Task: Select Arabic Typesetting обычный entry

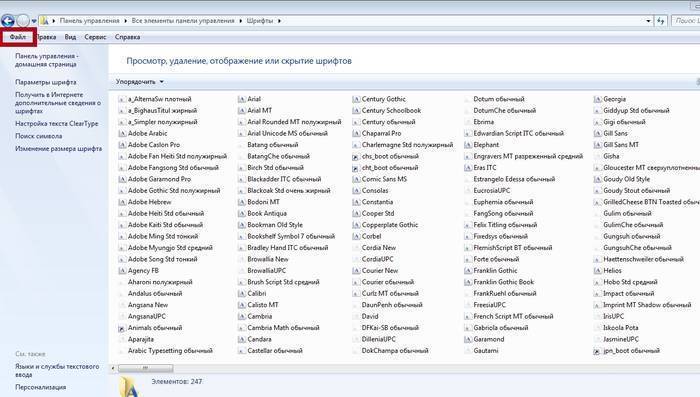Action: pyautogui.click(x=170, y=351)
